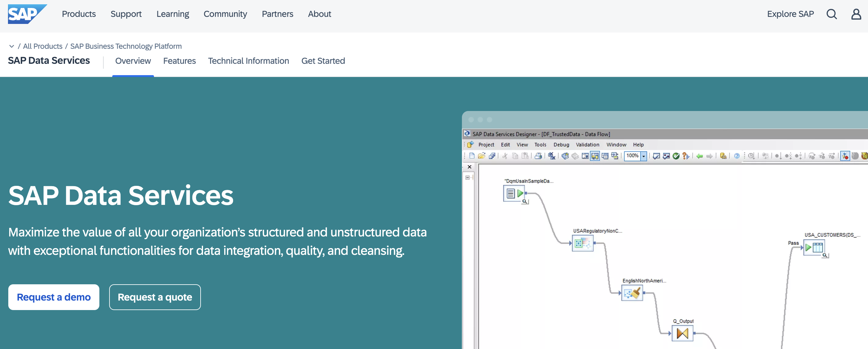Image resolution: width=868 pixels, height=349 pixels.
Task: Open the Learning navigation menu
Action: coord(173,14)
